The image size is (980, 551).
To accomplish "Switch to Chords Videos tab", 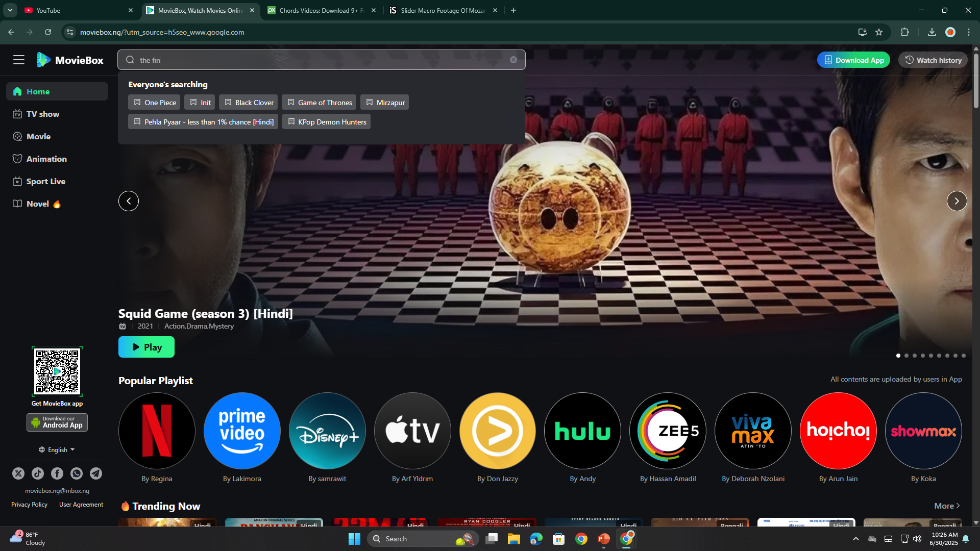I will point(322,10).
